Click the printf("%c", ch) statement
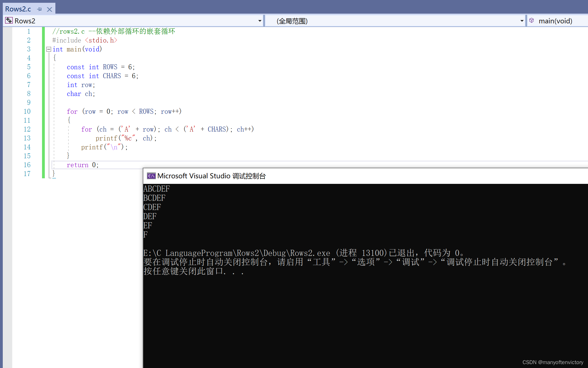 point(126,138)
